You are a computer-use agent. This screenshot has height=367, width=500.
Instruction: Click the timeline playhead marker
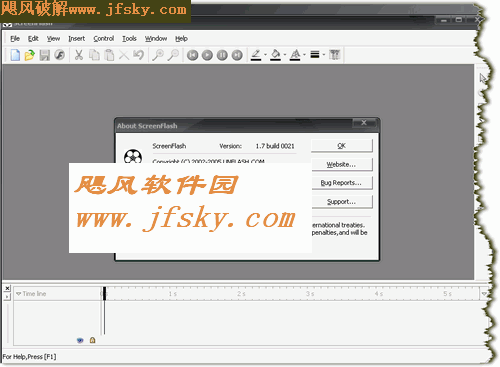click(105, 293)
